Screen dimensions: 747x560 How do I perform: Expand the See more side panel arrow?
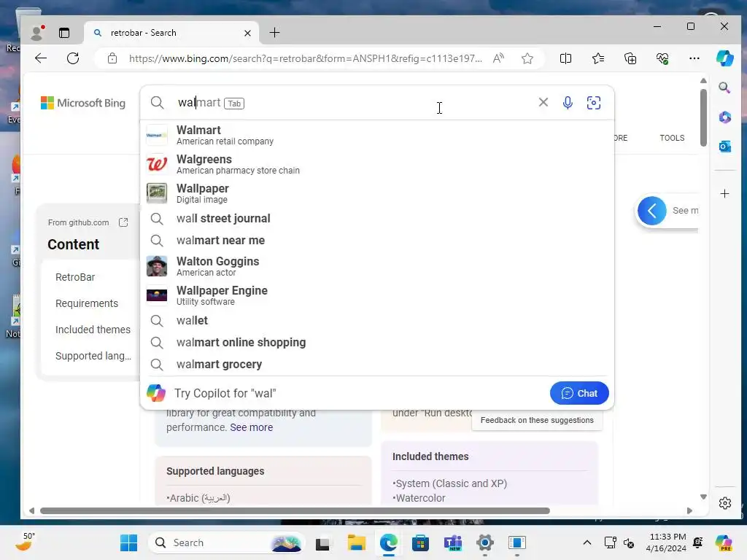click(x=651, y=211)
